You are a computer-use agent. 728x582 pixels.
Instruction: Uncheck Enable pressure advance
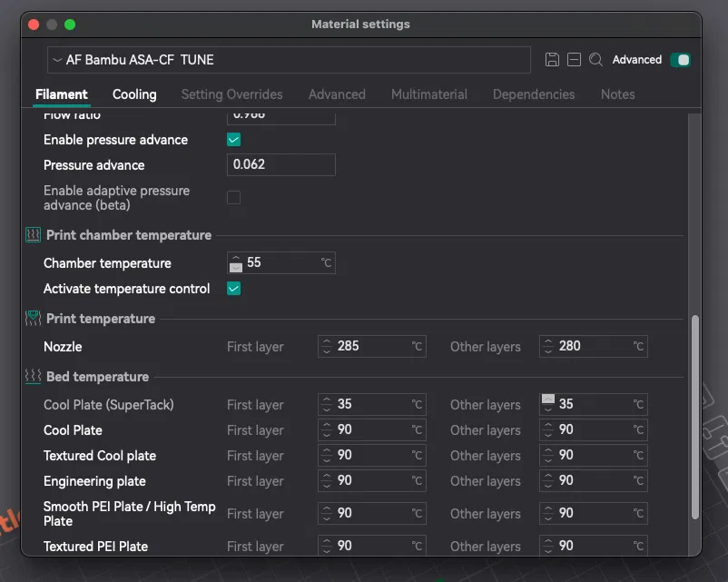click(x=233, y=140)
